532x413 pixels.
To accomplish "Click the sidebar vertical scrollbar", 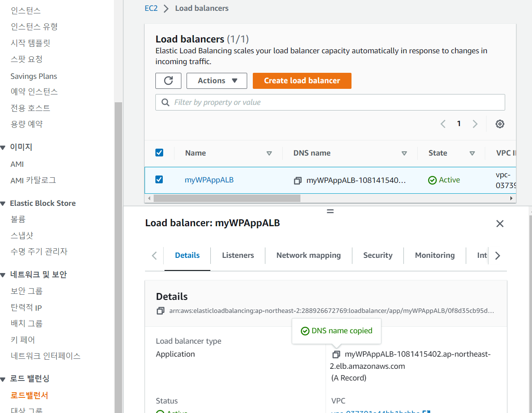I will 118,257.
